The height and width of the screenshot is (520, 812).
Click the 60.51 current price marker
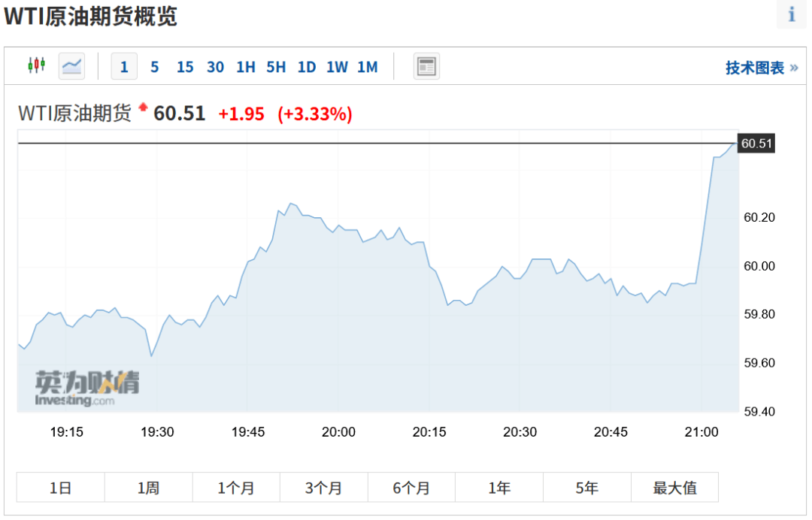click(x=756, y=144)
